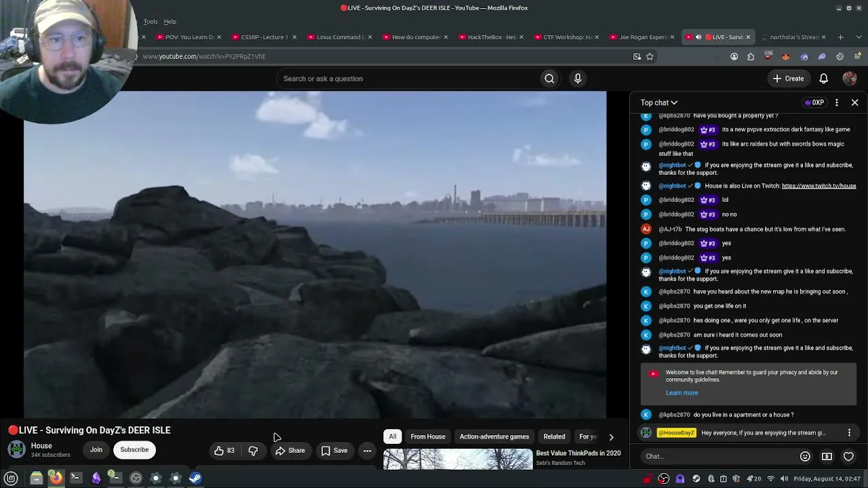Dislike the video with thumbs down

(x=253, y=451)
